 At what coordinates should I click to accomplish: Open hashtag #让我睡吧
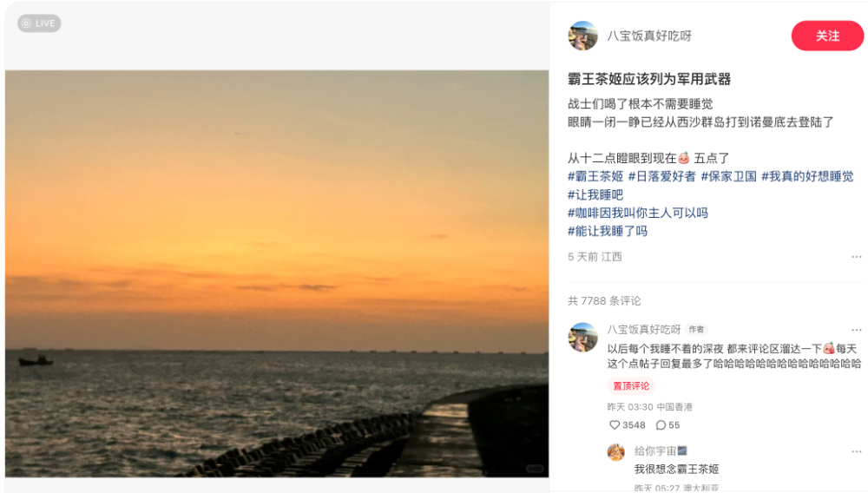[595, 194]
